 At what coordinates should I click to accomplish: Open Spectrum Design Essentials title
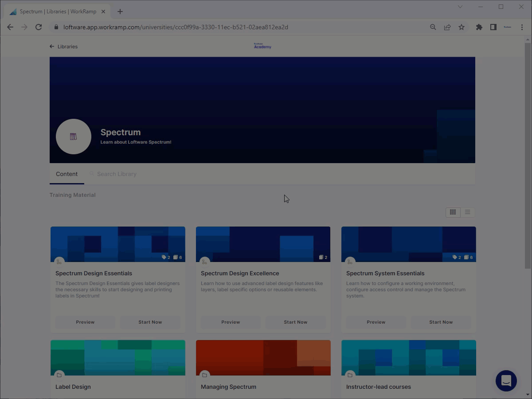pyautogui.click(x=94, y=273)
